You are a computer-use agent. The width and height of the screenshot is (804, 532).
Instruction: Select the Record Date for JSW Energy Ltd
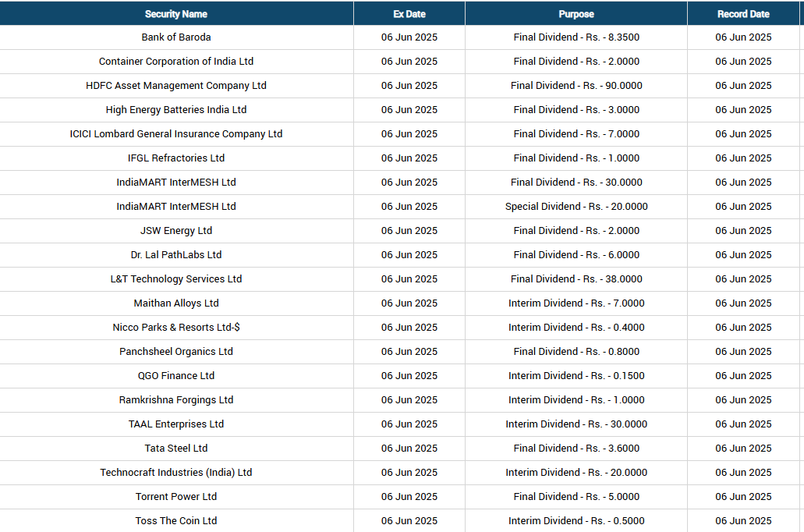(743, 230)
